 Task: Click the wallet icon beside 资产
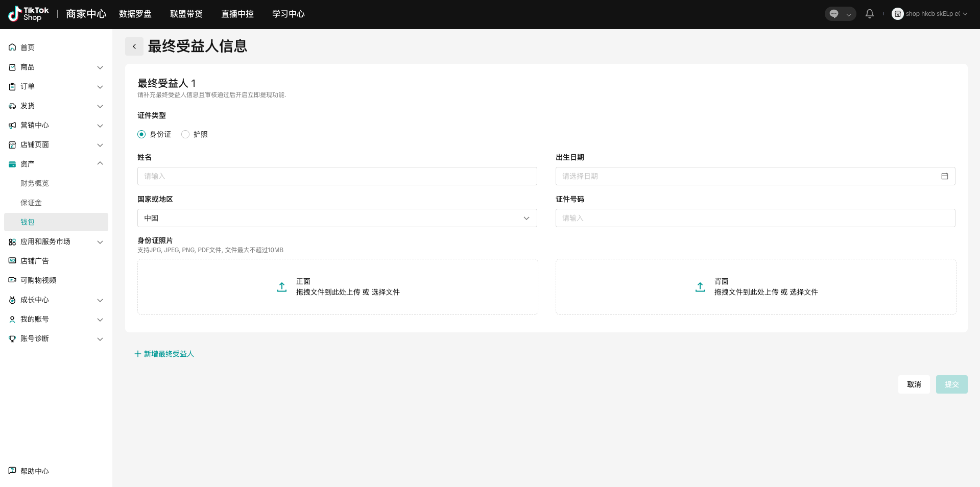[x=12, y=164]
